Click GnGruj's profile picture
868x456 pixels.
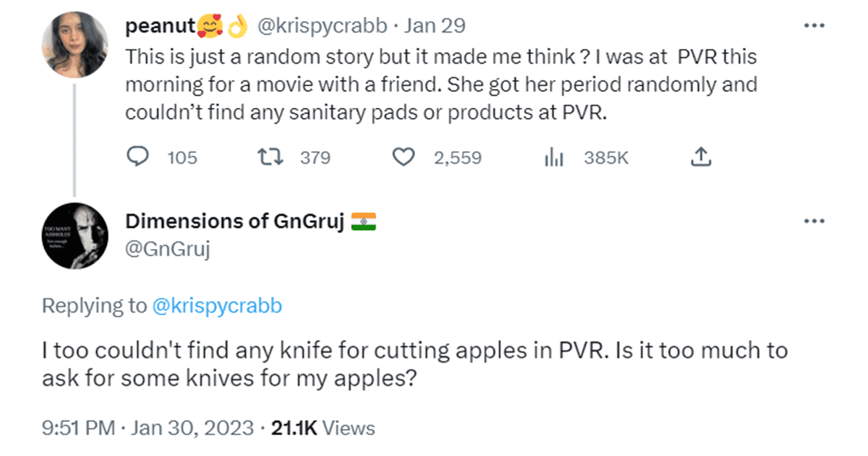coord(75,236)
